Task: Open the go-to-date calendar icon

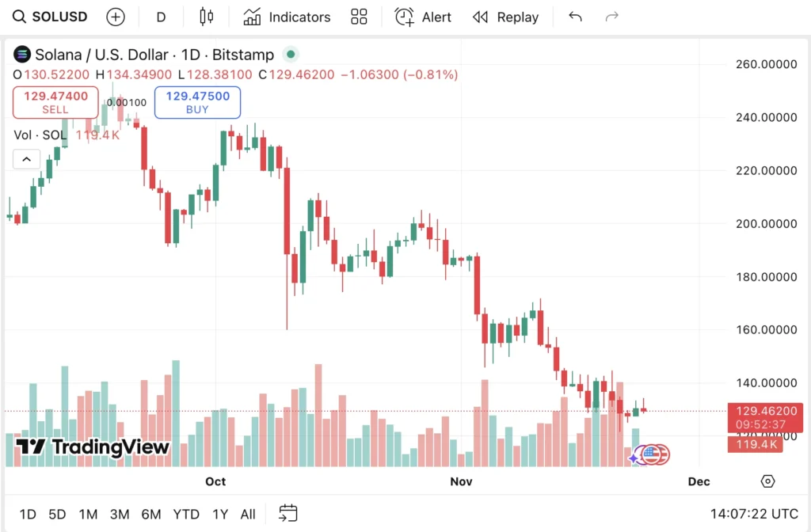Action: tap(287, 513)
